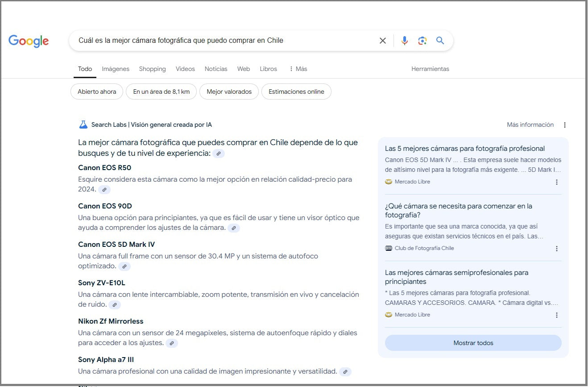Click Mercado Libre favicon under 5 mejores cámaras
The width and height of the screenshot is (588, 387).
click(389, 182)
